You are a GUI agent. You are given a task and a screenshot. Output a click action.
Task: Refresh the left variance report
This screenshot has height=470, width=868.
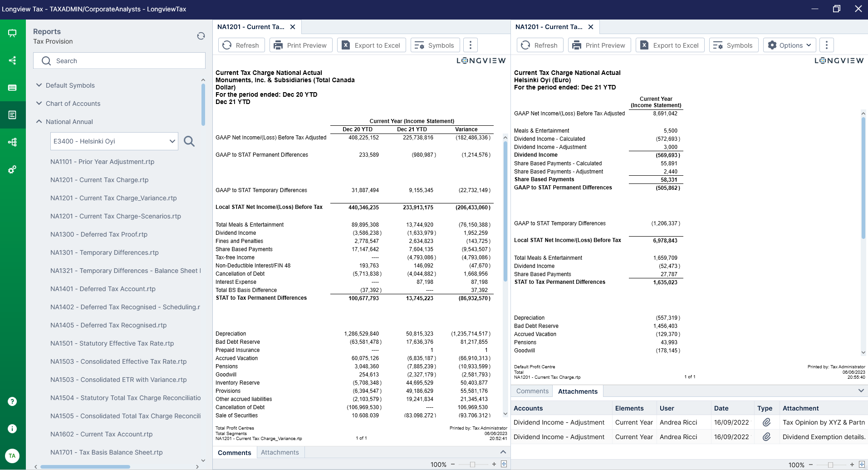point(241,45)
